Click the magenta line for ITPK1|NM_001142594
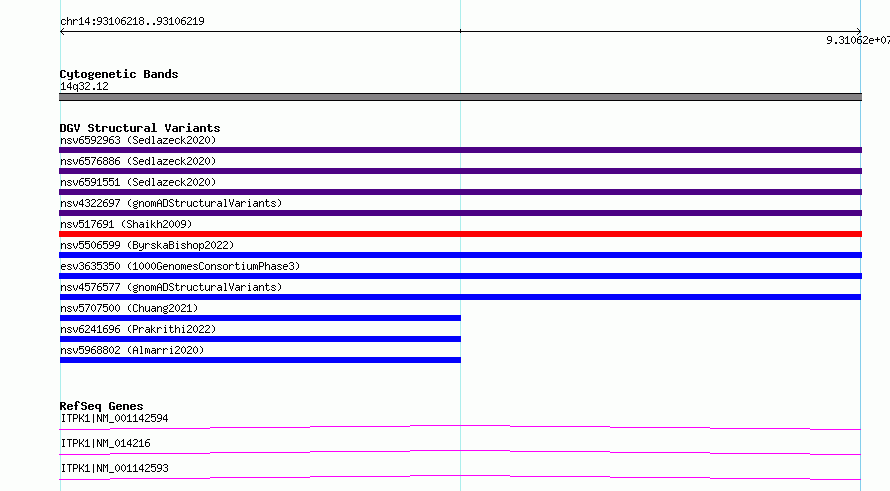 tap(460, 426)
